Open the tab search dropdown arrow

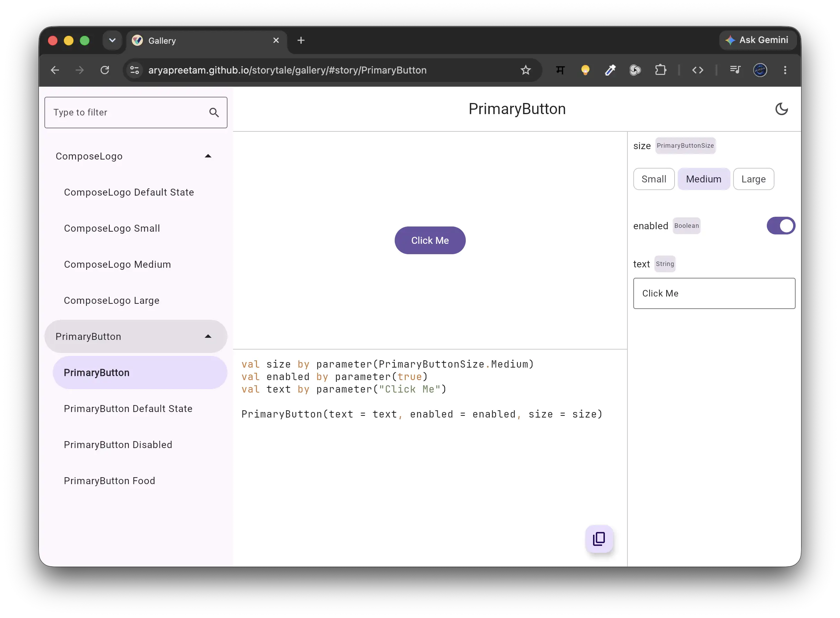(112, 40)
